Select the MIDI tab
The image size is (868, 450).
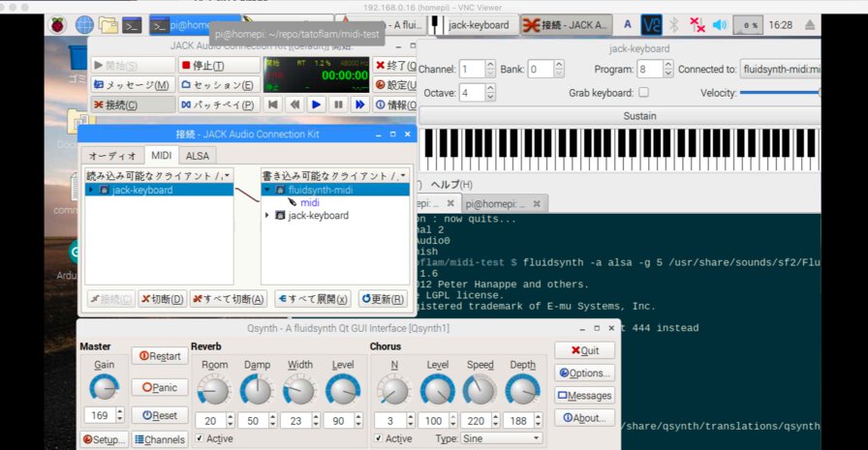tap(162, 156)
